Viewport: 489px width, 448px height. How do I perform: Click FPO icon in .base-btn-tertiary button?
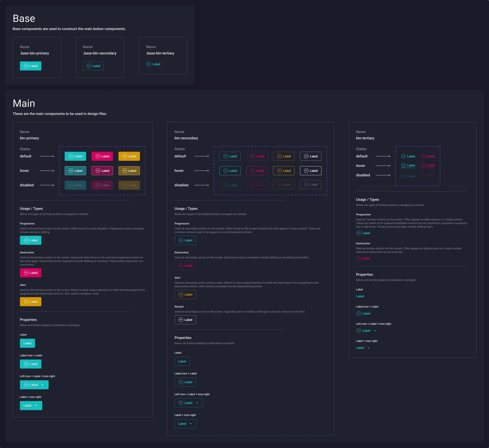point(149,64)
